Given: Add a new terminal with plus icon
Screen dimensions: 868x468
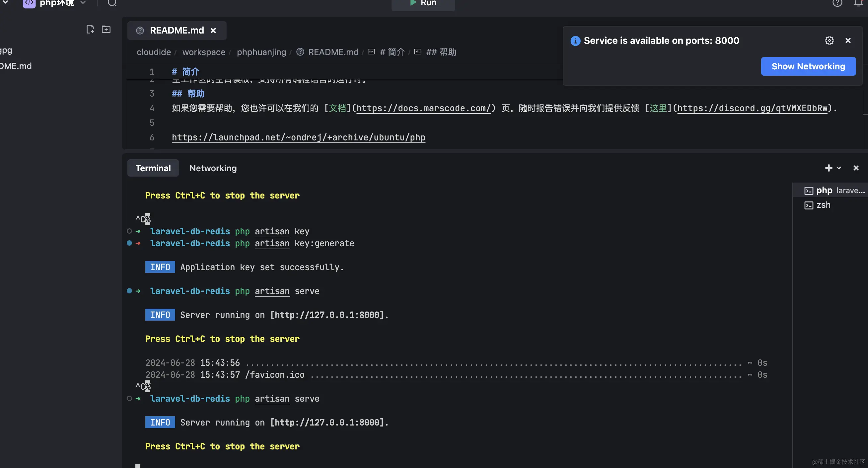Looking at the screenshot, I should (x=829, y=168).
